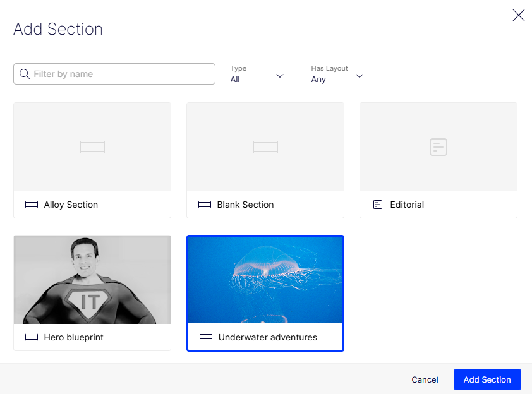
Task: Click the Blank Section label
Action: pos(245,205)
